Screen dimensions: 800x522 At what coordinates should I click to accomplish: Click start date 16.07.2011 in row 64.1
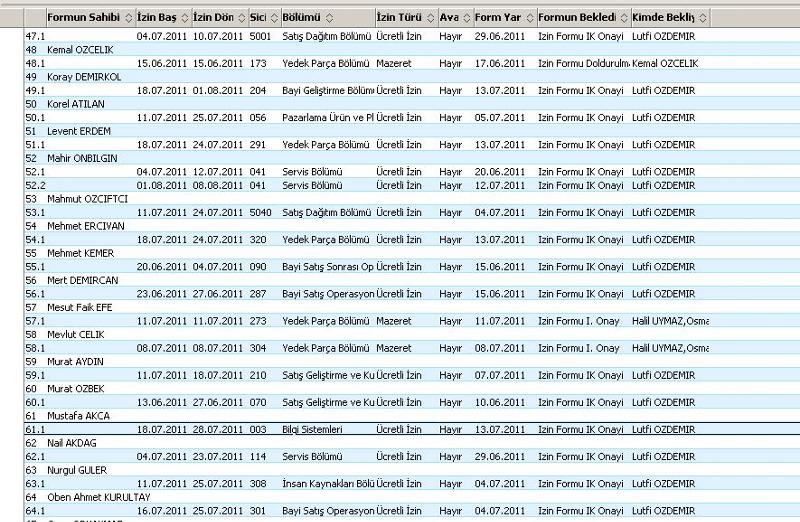162,511
